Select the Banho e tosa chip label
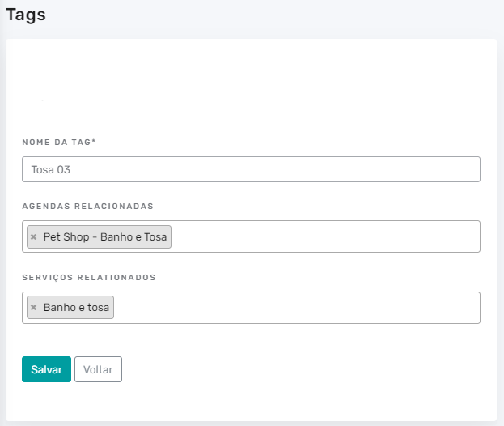Viewport: 504px width, 426px height. (x=77, y=308)
